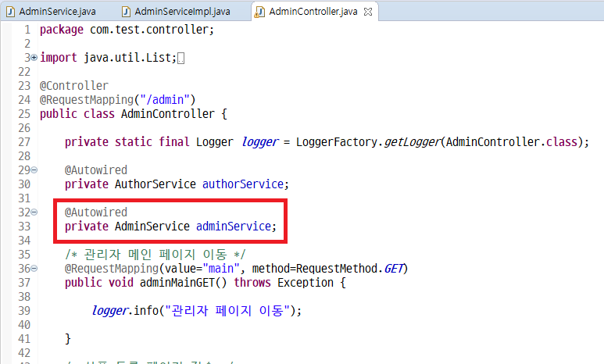Click the collapsed import placeholder box
The height and width of the screenshot is (364, 604).
point(181,58)
